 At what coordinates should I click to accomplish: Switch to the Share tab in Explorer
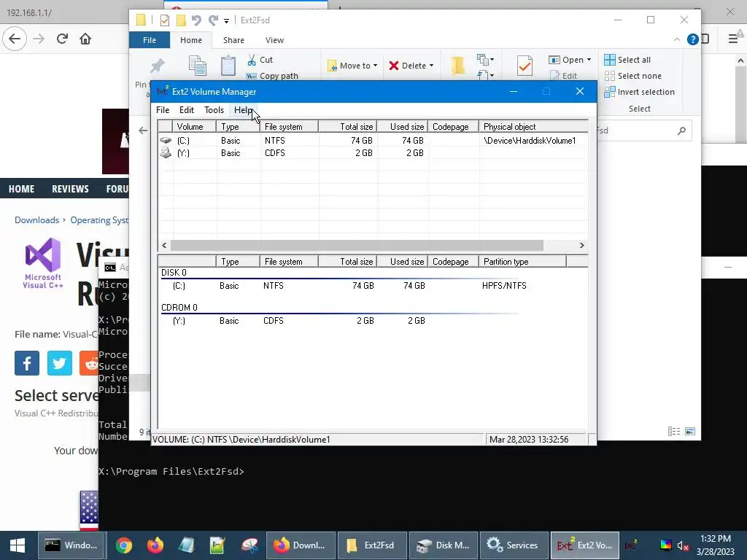(x=233, y=40)
